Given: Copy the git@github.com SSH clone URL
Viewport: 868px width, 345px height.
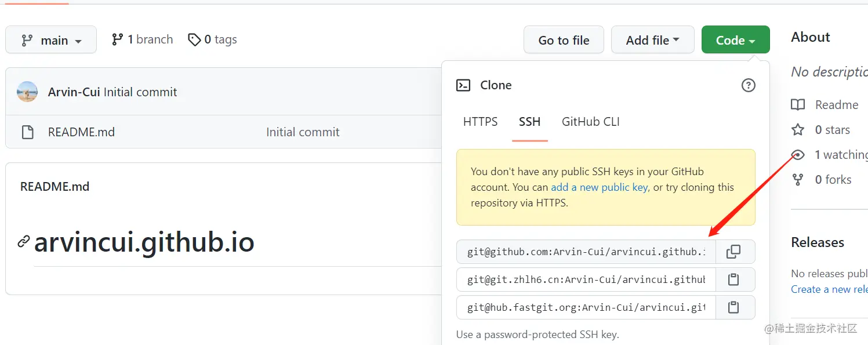Looking at the screenshot, I should tap(733, 252).
